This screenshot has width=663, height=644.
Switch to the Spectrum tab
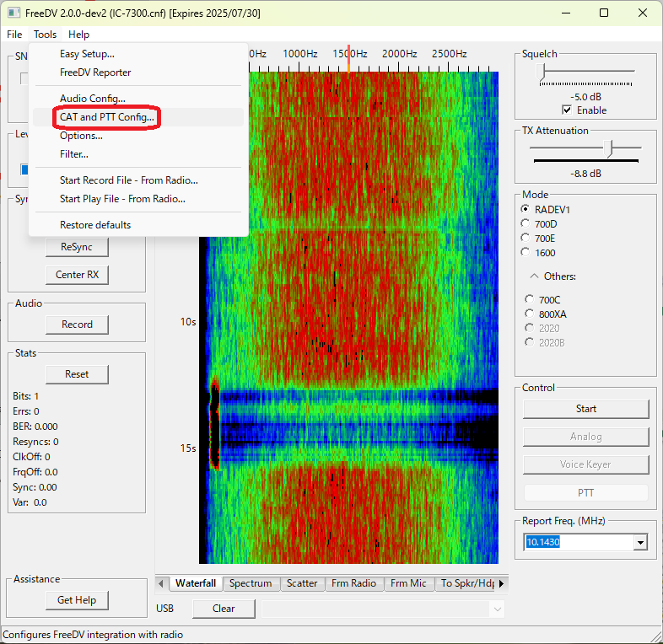tap(251, 583)
